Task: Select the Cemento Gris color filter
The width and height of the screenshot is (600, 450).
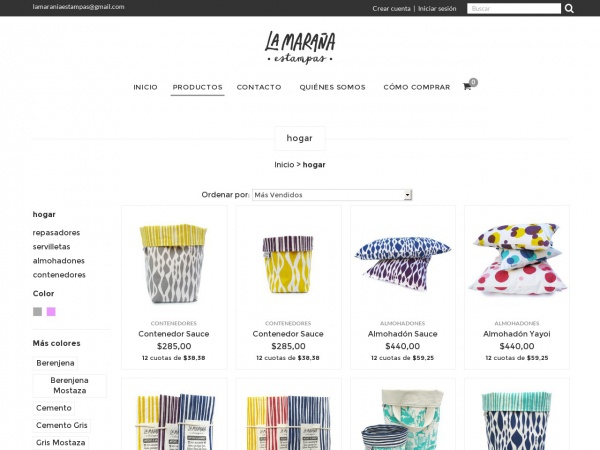Action: pos(62,425)
